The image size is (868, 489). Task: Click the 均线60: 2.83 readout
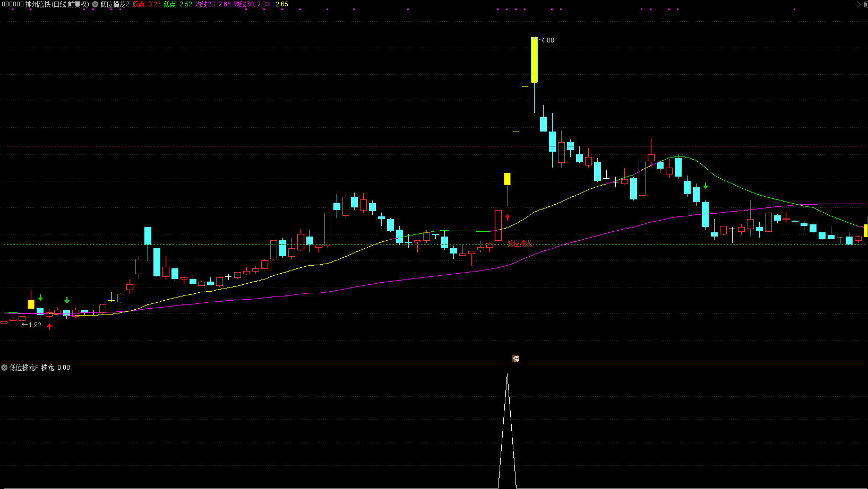tap(252, 4)
